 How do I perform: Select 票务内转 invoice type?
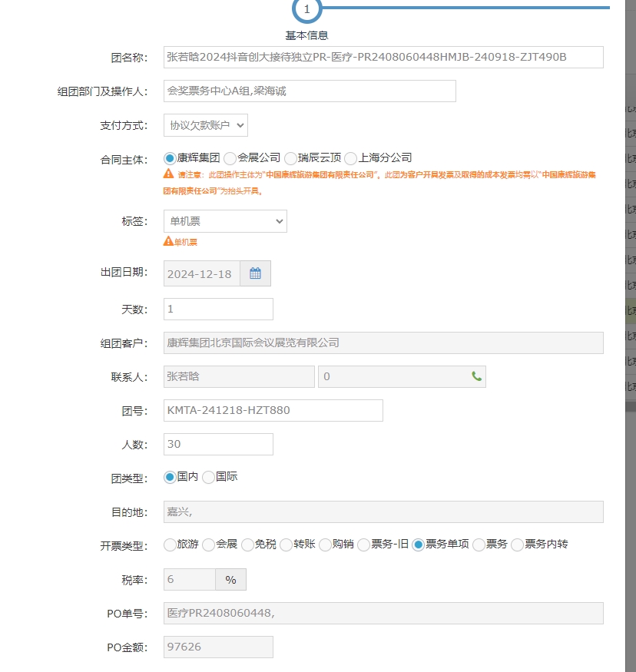point(517,545)
